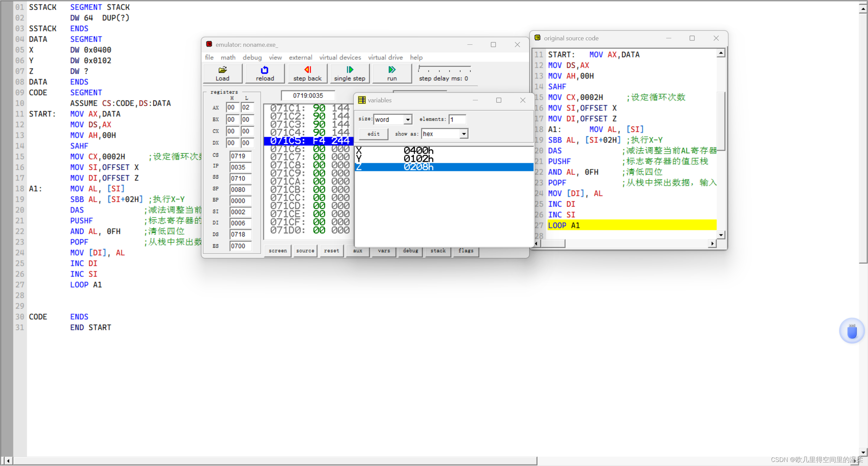Click the original source code window icon

(538, 38)
